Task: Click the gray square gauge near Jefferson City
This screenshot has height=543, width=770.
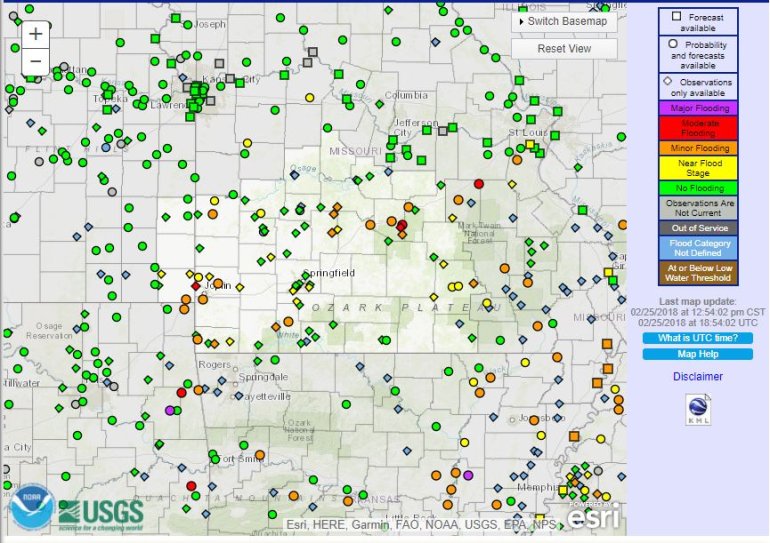Action: (443, 131)
